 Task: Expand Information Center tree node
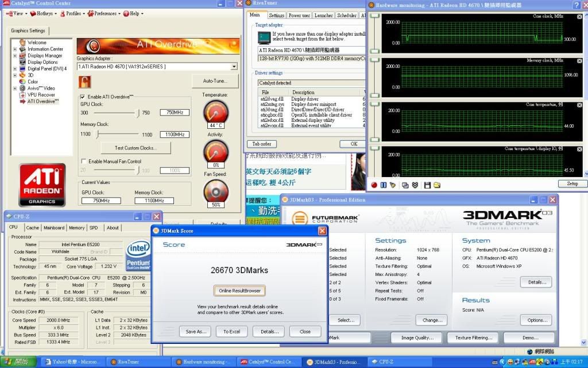pos(15,49)
